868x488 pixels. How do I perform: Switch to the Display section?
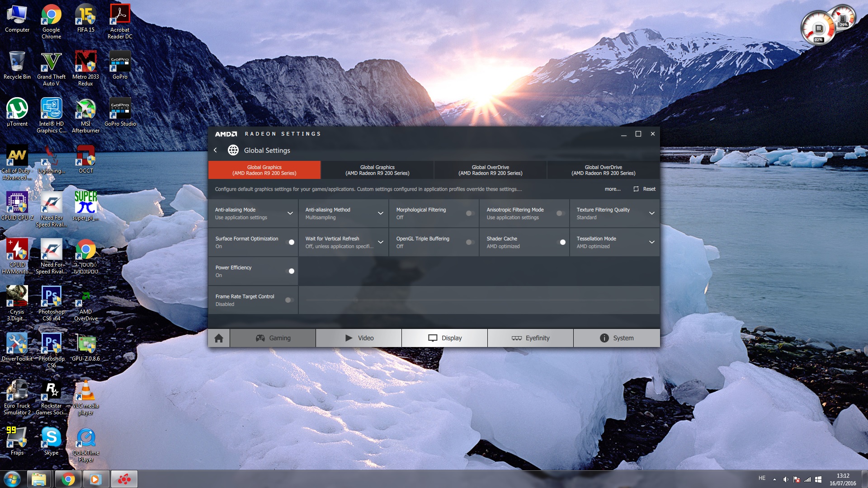[445, 338]
